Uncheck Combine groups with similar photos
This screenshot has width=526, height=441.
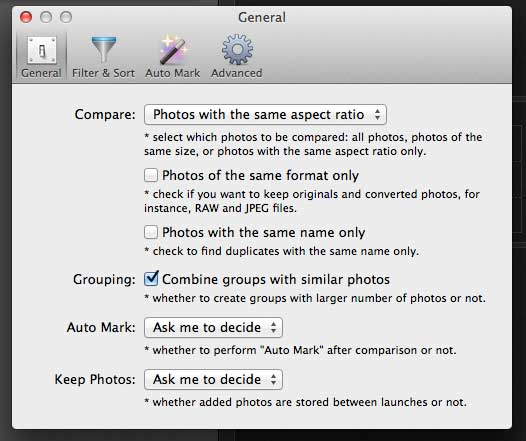151,279
